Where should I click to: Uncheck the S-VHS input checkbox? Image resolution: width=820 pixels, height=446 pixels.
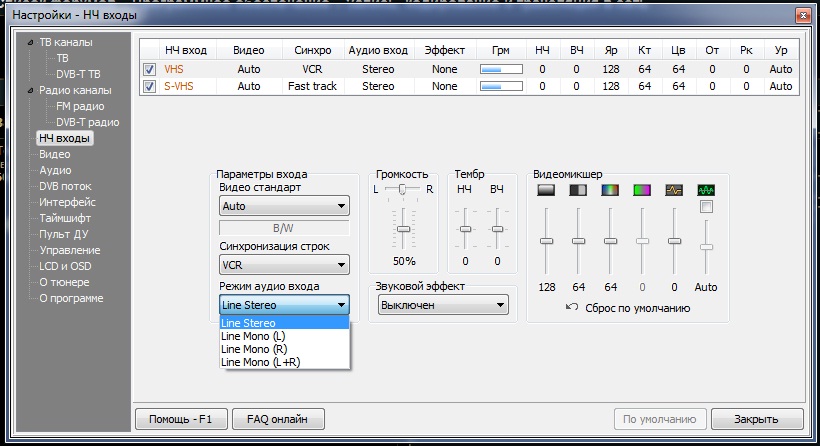click(x=149, y=86)
